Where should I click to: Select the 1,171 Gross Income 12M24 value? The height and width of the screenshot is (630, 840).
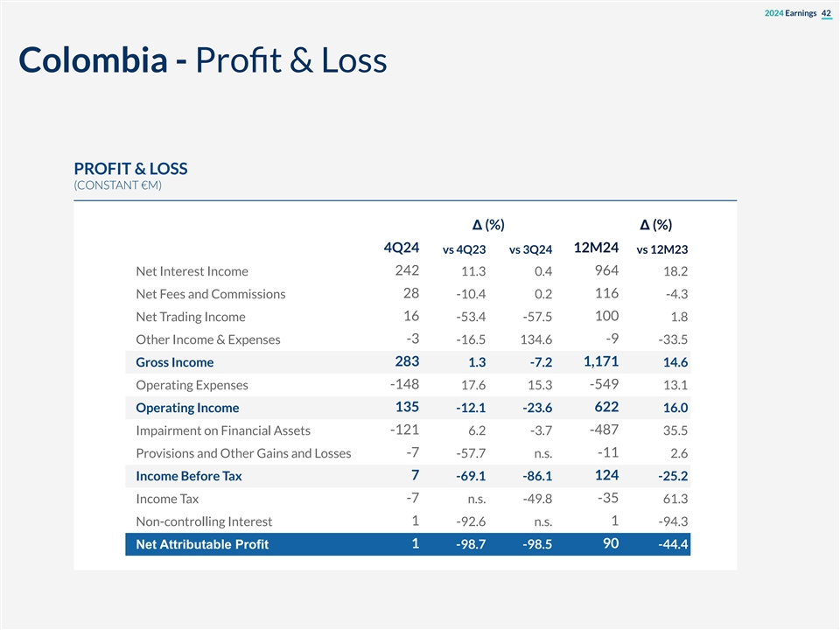[600, 361]
